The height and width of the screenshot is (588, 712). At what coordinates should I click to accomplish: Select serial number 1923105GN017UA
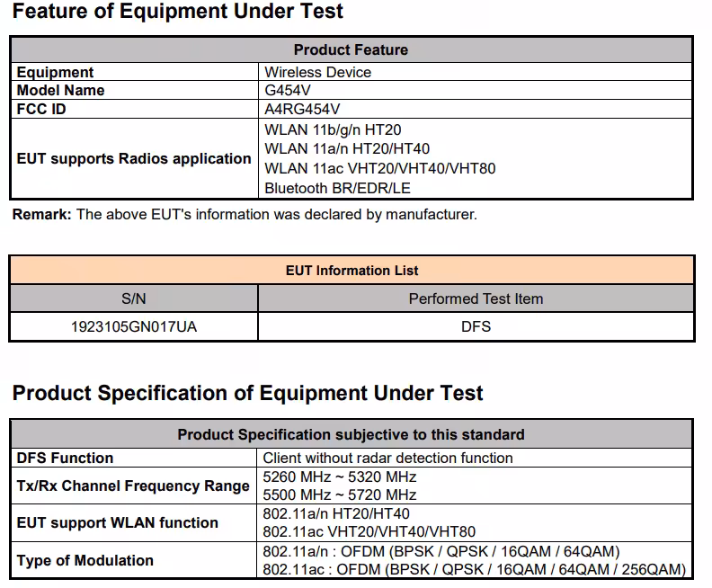click(x=134, y=327)
